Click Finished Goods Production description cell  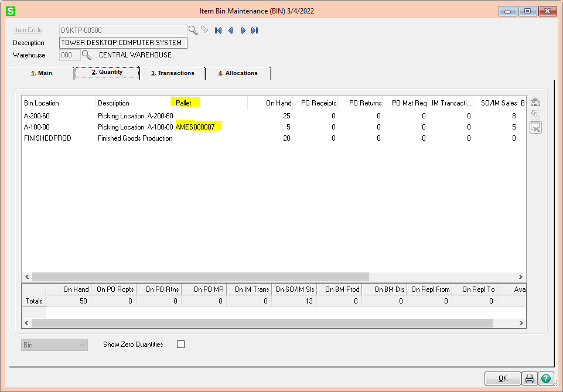coord(135,138)
